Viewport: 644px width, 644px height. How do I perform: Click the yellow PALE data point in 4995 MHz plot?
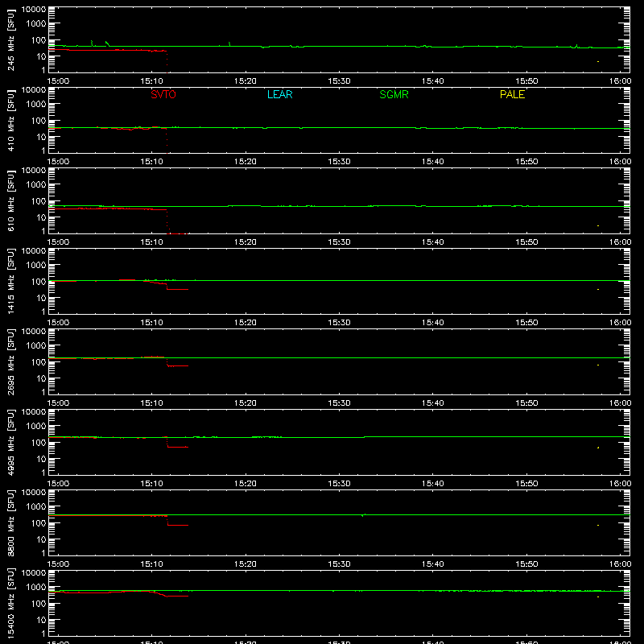[598, 448]
